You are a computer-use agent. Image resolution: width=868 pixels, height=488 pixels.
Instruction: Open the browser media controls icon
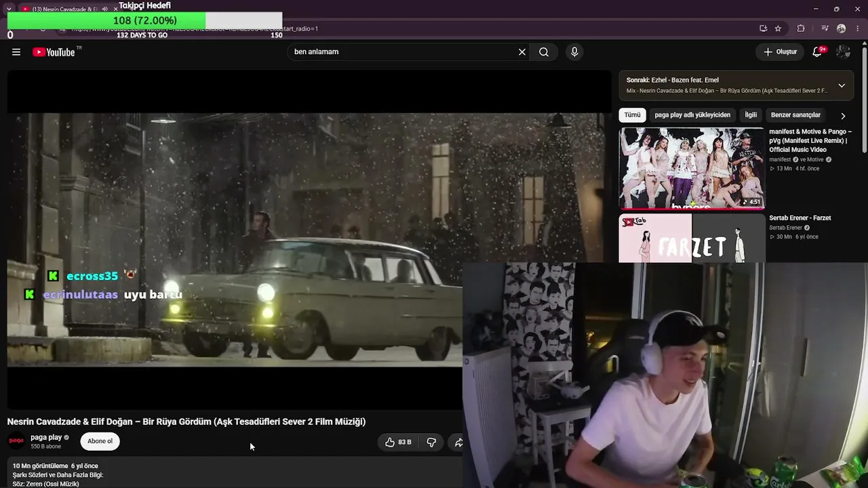click(x=825, y=28)
